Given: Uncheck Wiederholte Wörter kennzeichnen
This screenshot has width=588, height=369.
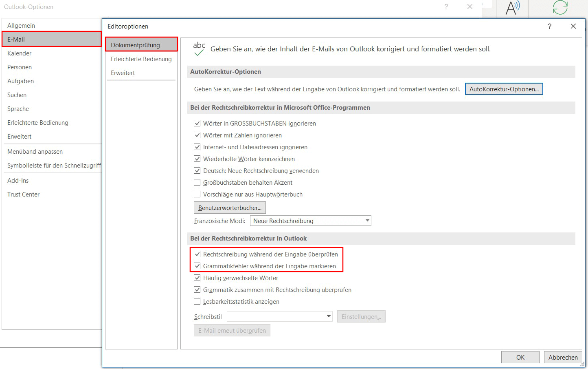Looking at the screenshot, I should pos(197,159).
